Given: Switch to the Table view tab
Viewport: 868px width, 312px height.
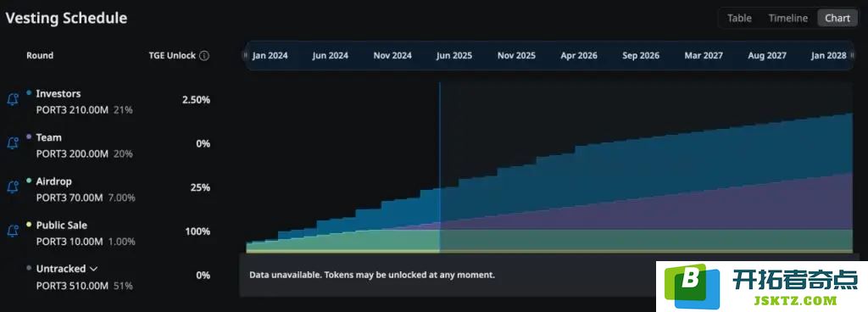Looking at the screenshot, I should pyautogui.click(x=739, y=19).
